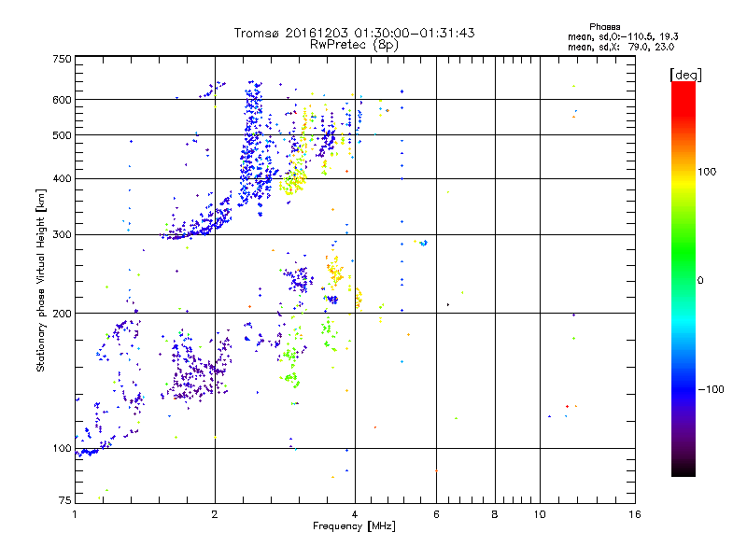
Task: Click the '100' y-axis tick label
Action: (x=62, y=448)
